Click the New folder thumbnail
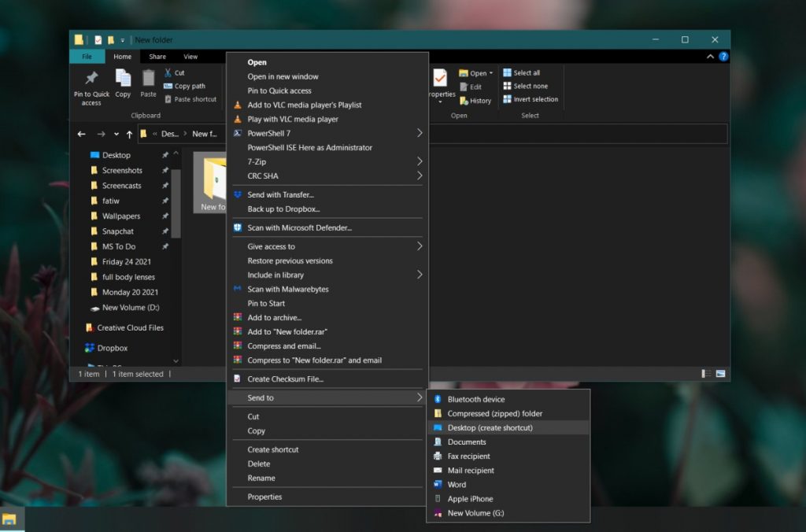This screenshot has width=806, height=532. tap(212, 179)
